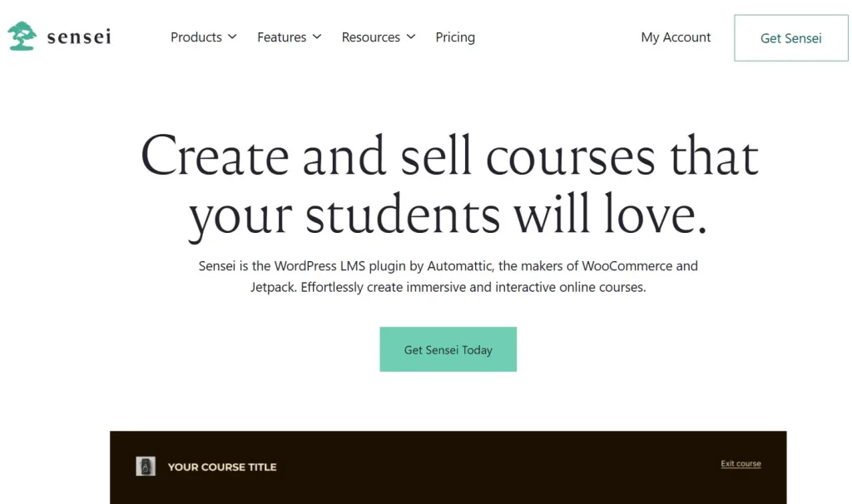Expand the Features dropdown chevron
The width and height of the screenshot is (852, 504).
317,37
